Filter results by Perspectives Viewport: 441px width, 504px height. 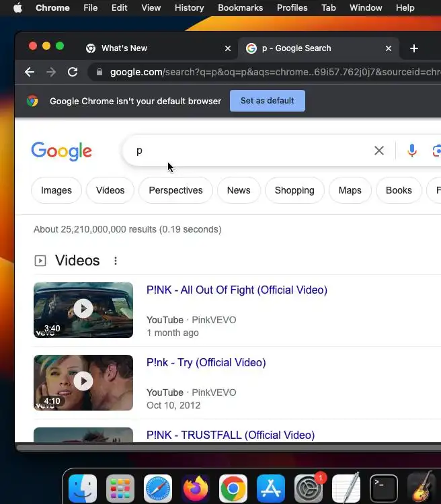(175, 190)
